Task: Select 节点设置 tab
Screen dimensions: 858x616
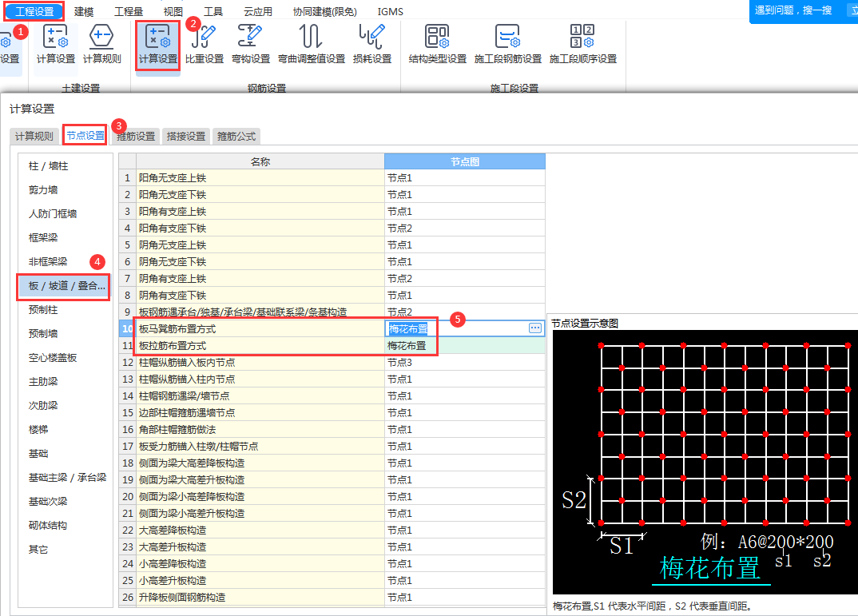Action: click(85, 135)
